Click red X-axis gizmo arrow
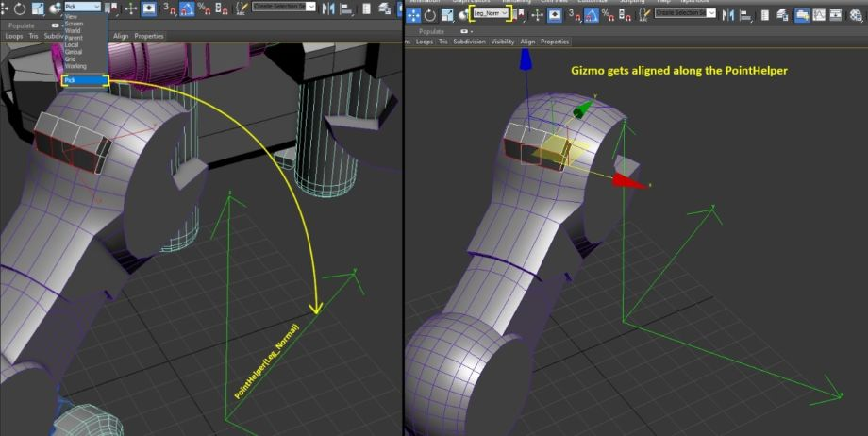The image size is (868, 436). click(x=630, y=181)
